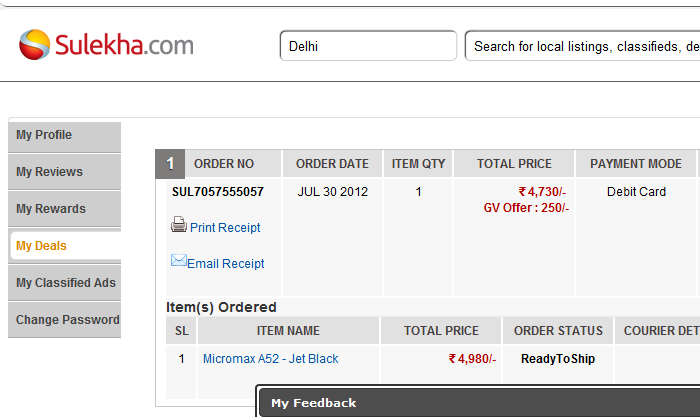Click the envelope icon beside Email Receipt

pos(179,261)
